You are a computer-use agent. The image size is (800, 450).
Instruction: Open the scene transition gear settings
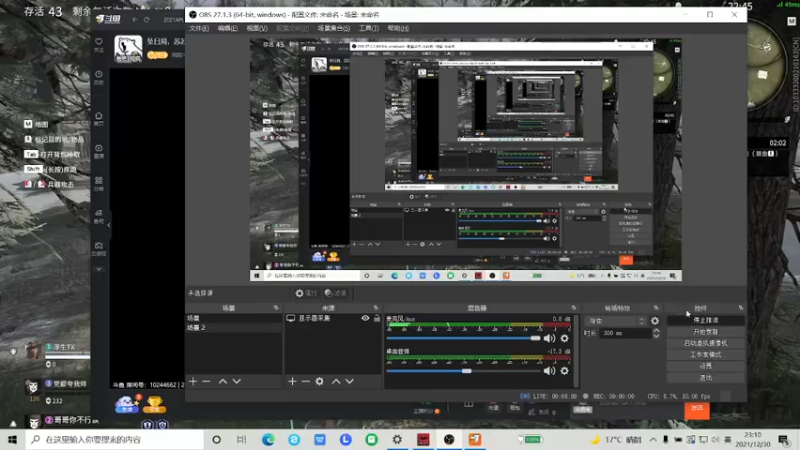coord(655,321)
